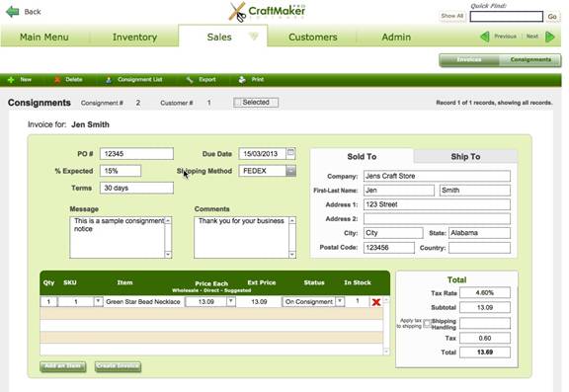This screenshot has height=392, width=569.
Task: Click the Company field Jens Craft Store
Action: pos(437,176)
